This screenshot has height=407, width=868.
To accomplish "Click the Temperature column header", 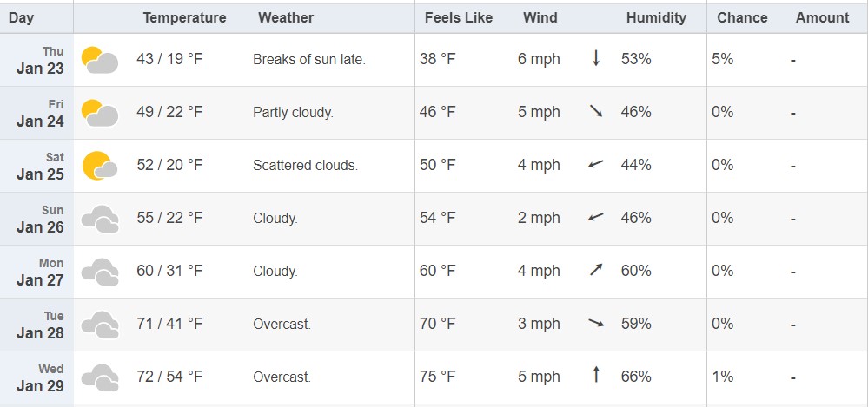I will tap(184, 17).
